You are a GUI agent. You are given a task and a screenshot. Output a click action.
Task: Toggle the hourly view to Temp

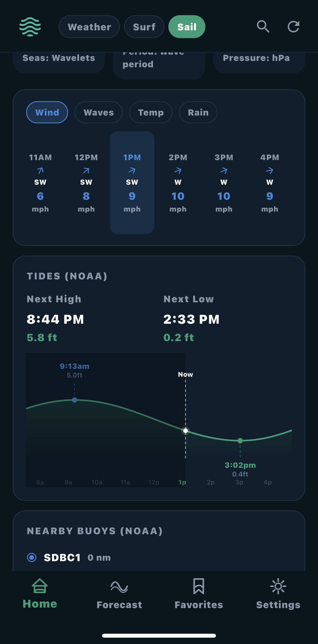coord(151,112)
